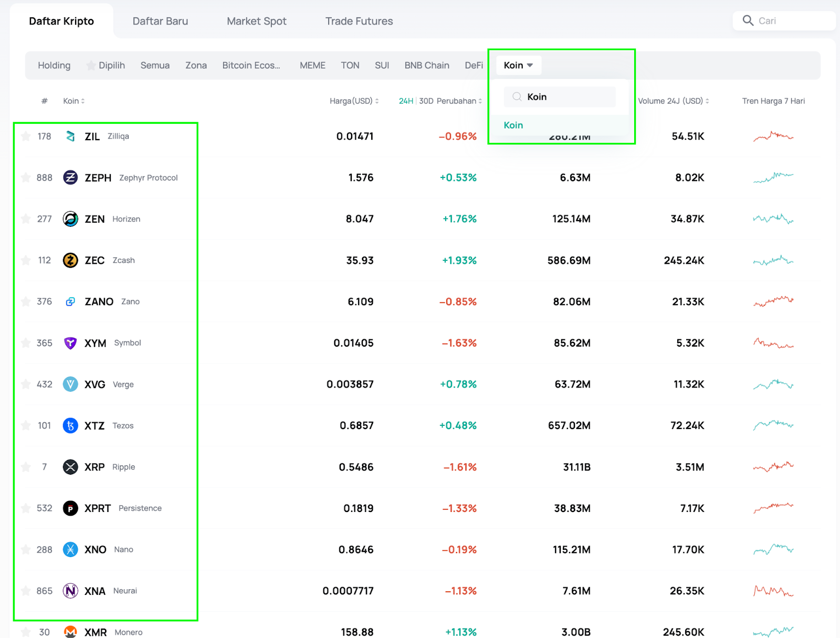The width and height of the screenshot is (840, 638).
Task: Filter by DeFi category
Action: (x=474, y=65)
